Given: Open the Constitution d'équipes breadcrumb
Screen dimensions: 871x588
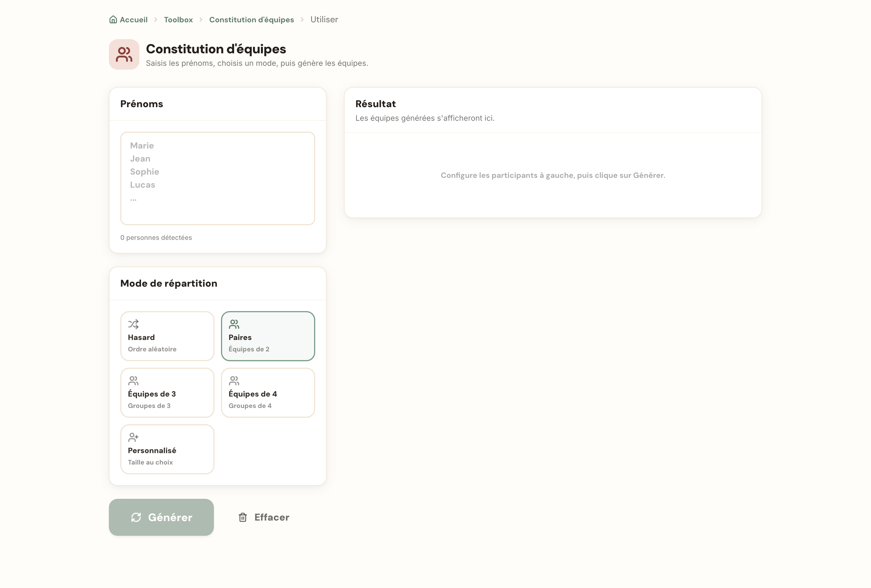Looking at the screenshot, I should coord(252,20).
